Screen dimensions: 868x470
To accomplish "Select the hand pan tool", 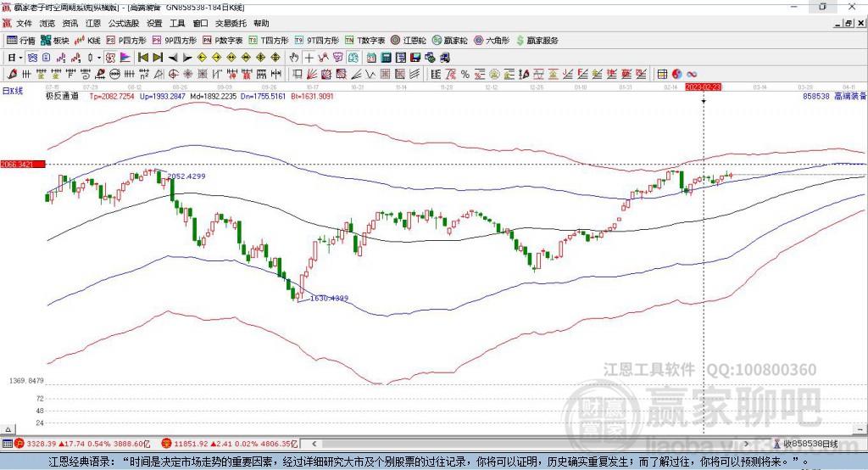I will [294, 58].
